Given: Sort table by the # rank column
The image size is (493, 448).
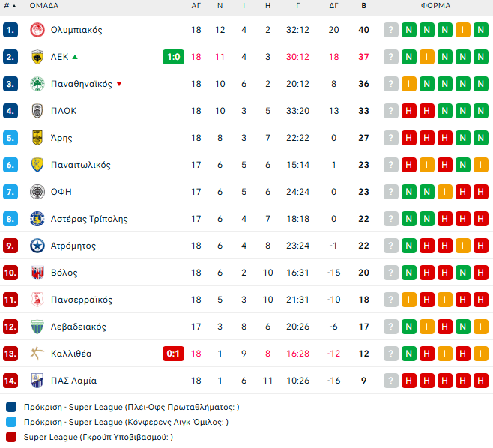Looking at the screenshot, I should point(10,5).
